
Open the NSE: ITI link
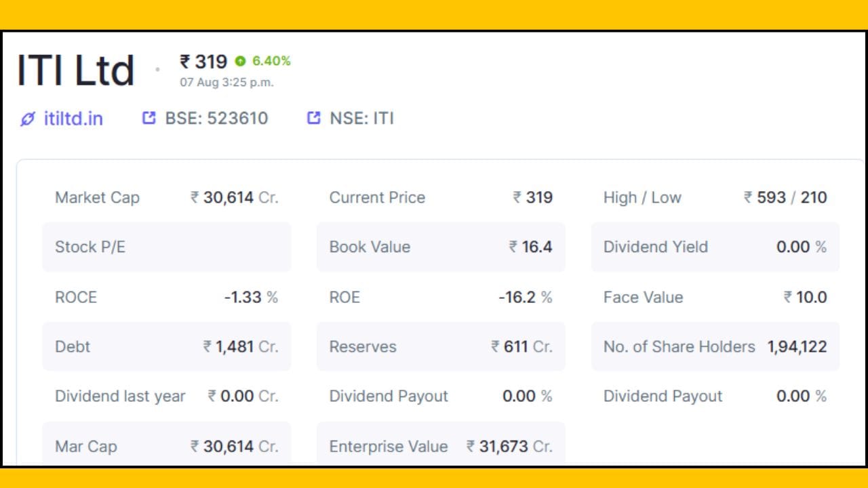361,119
